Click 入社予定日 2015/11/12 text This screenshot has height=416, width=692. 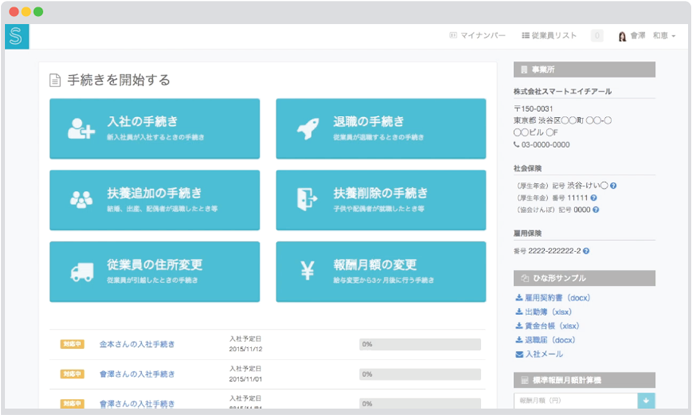coord(245,344)
